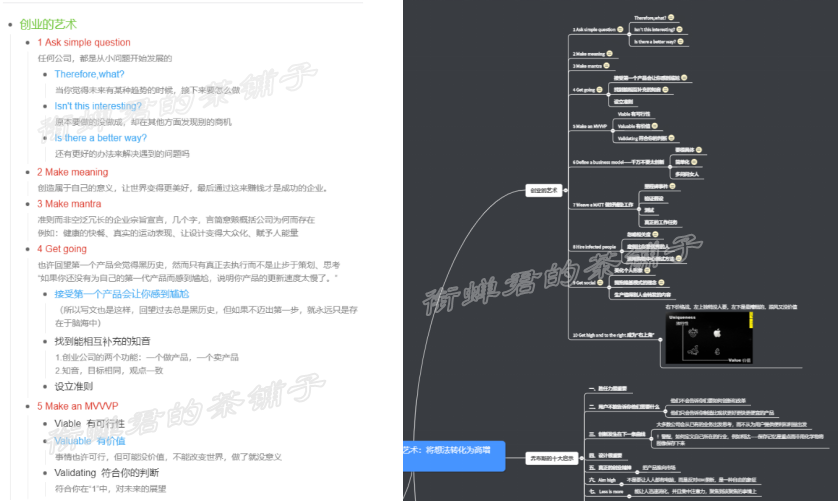The height and width of the screenshot is (502, 838).
Task: Open note icon beside 'Therefore,what?' mind map node
Action: [x=671, y=18]
